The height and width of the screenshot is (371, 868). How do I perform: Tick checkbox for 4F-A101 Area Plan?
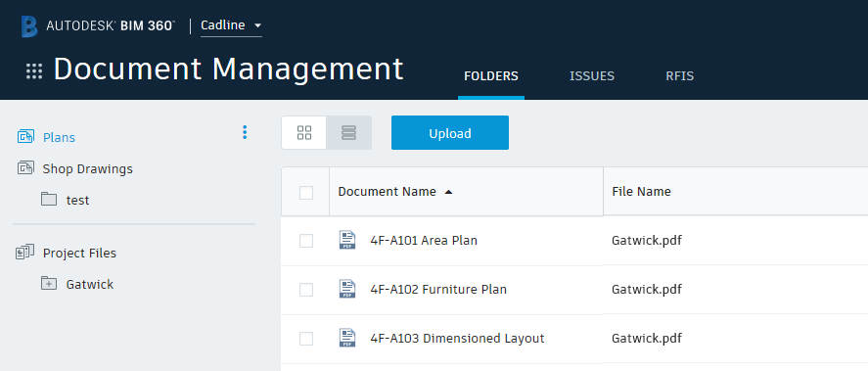click(x=306, y=241)
